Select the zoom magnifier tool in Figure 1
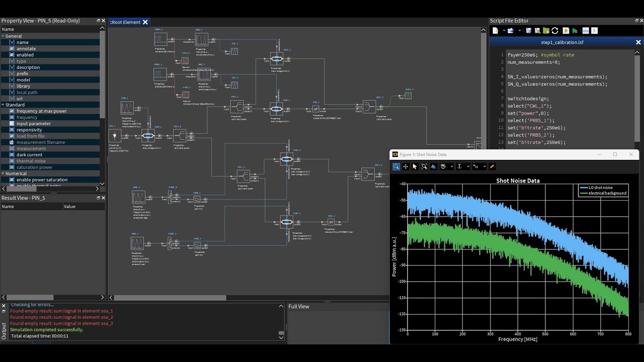Image resolution: width=644 pixels, height=362 pixels. pyautogui.click(x=396, y=166)
